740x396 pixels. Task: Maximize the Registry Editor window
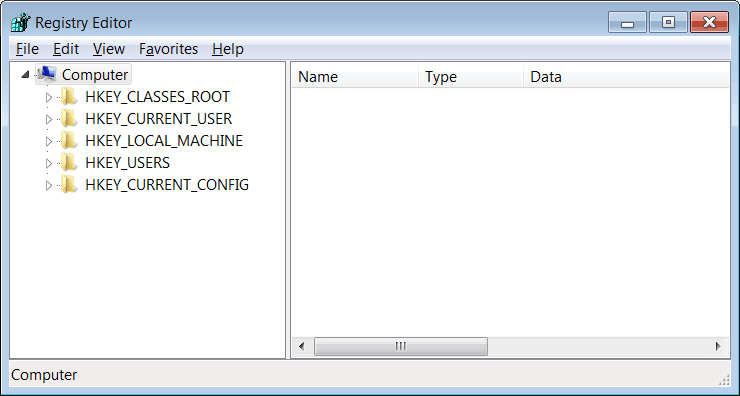click(x=668, y=22)
